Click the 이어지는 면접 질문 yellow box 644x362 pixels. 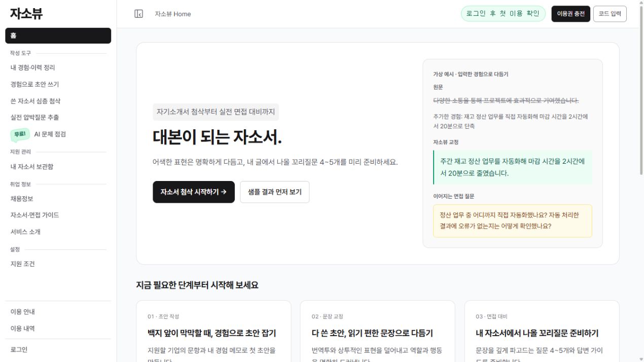[x=512, y=221]
